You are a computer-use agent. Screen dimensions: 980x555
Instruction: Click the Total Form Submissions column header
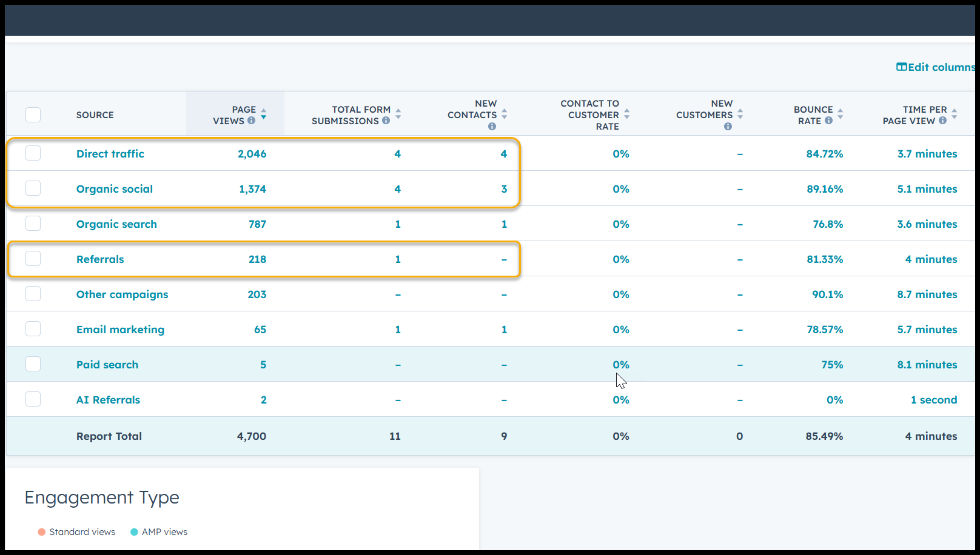click(351, 115)
